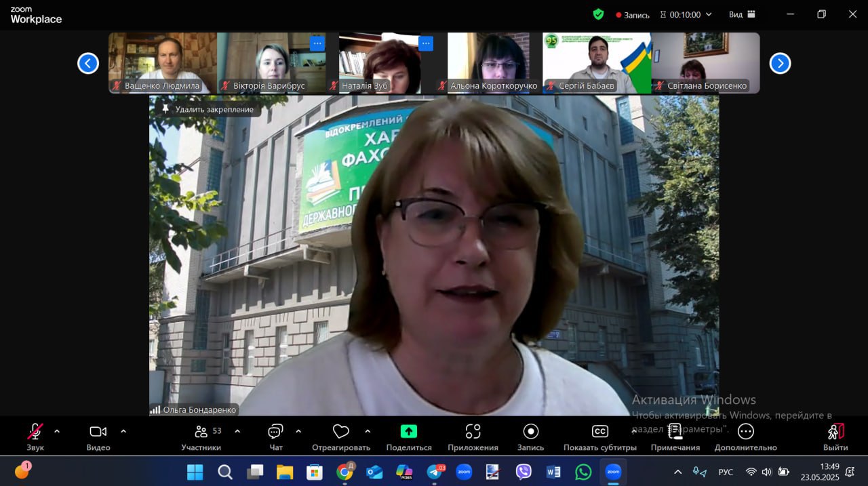Show next participants with right arrow
The width and height of the screenshot is (868, 486).
tap(780, 63)
